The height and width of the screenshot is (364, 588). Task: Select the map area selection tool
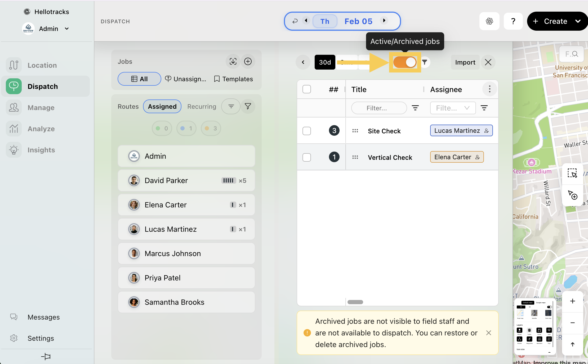point(572,174)
